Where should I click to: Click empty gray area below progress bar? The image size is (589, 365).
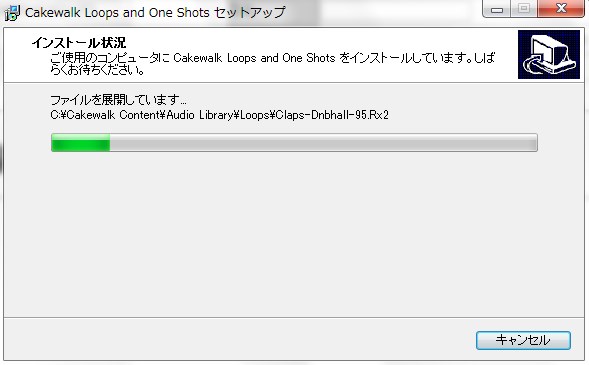[x=293, y=233]
